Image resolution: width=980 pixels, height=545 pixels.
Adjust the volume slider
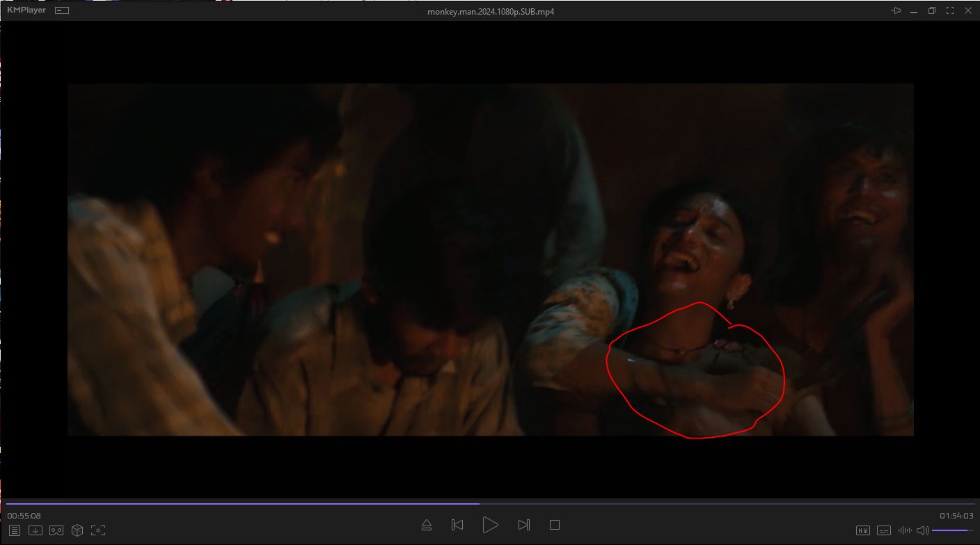tap(952, 530)
